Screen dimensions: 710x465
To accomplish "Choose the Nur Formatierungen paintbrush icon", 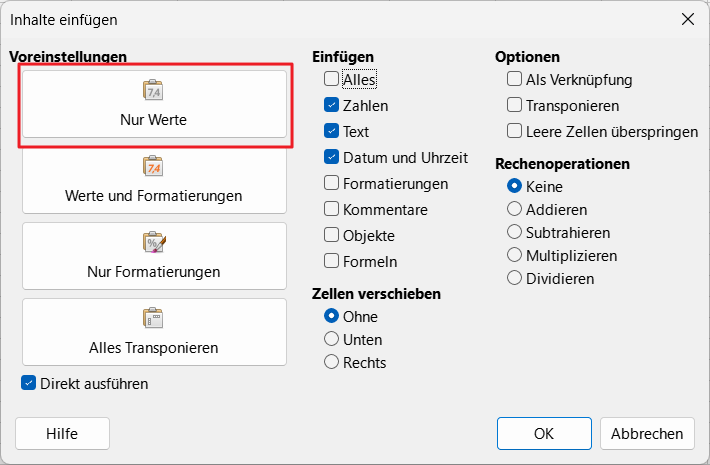I will (154, 242).
